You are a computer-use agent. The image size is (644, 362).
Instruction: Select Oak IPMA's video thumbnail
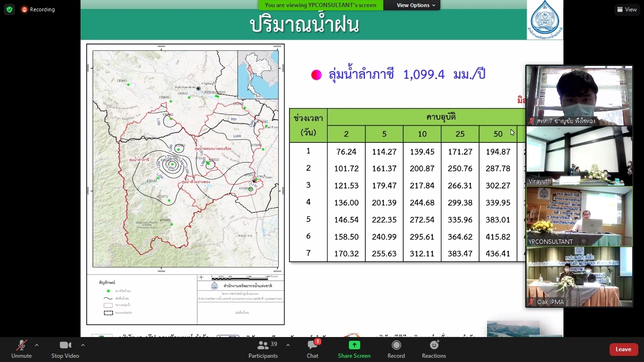tap(579, 277)
